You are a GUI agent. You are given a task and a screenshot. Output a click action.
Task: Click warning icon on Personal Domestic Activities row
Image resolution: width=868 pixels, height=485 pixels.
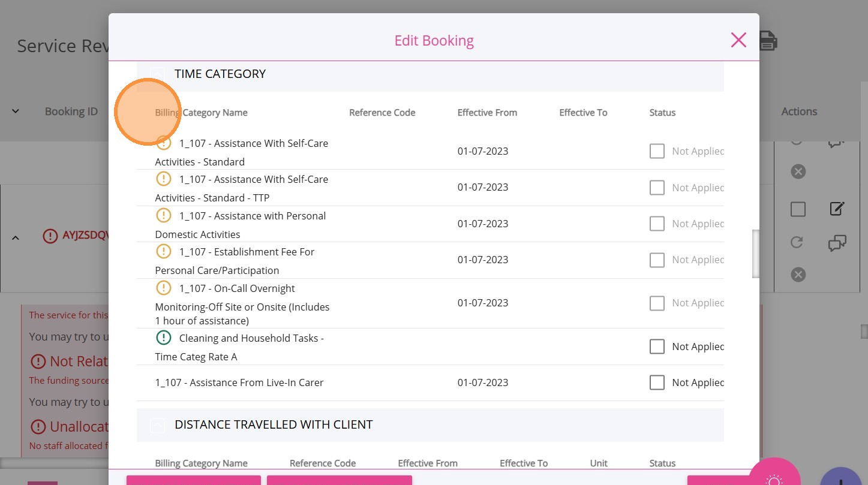tap(164, 215)
